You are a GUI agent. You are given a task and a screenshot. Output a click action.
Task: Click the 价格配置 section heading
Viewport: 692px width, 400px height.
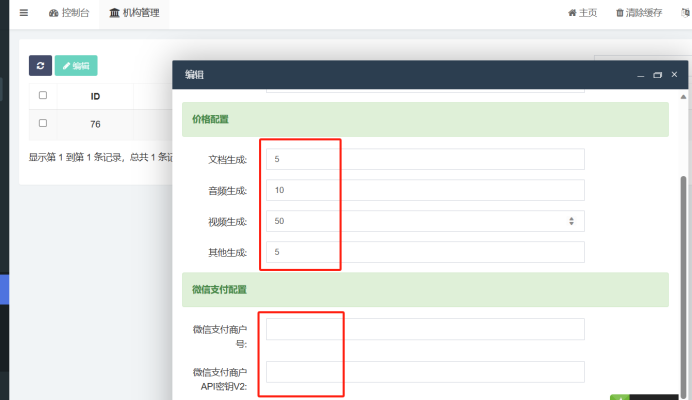point(211,119)
